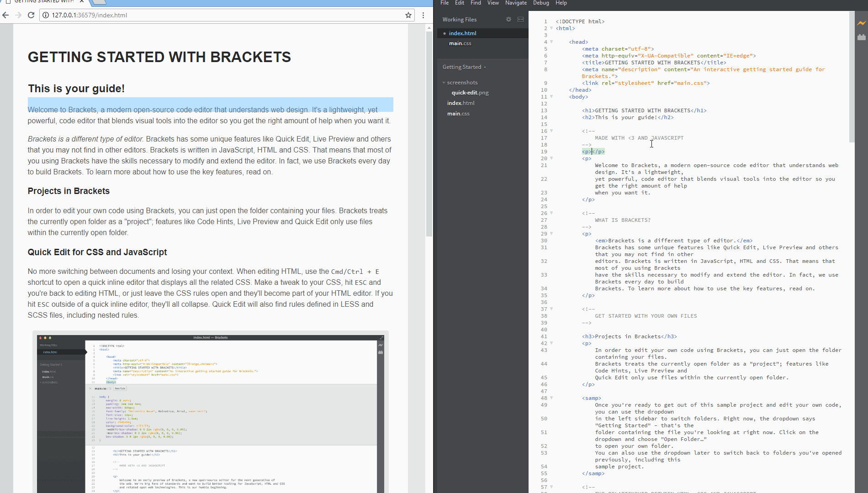Click "Quick Edit for CSS and JavaScript" heading
This screenshot has height=493, width=868.
click(x=97, y=252)
